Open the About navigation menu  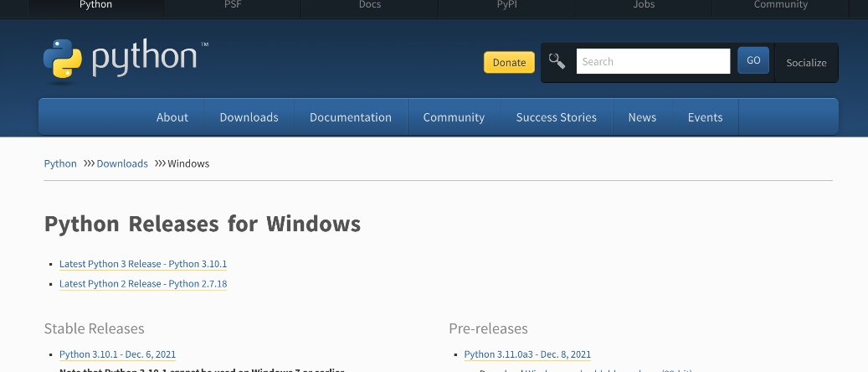pyautogui.click(x=172, y=117)
